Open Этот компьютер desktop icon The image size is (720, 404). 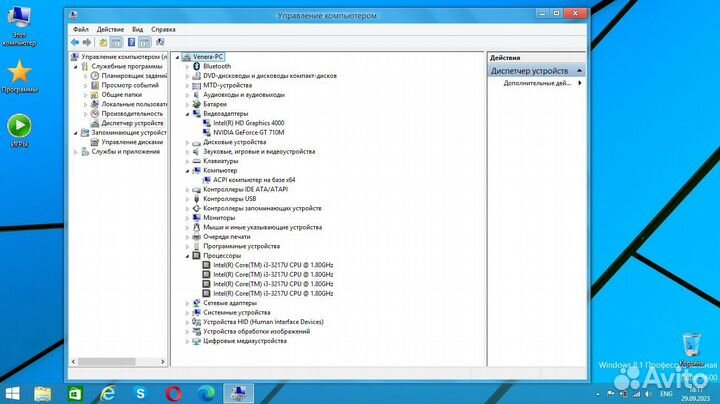pos(19,25)
